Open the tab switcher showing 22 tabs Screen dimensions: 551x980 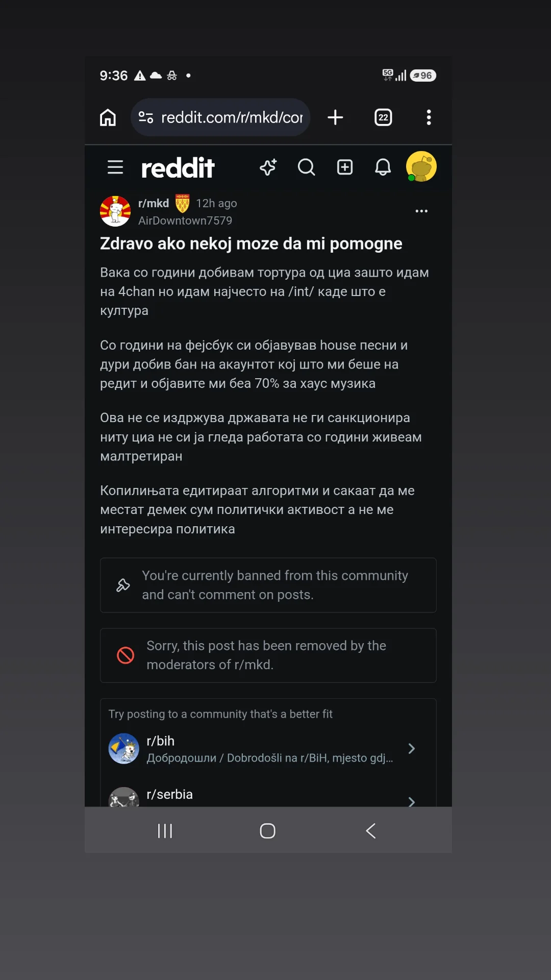[383, 117]
